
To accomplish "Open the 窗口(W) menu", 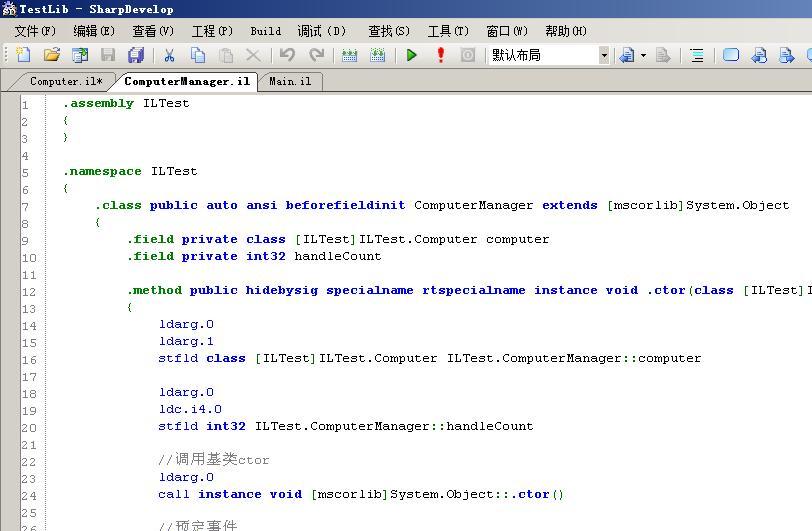I will pyautogui.click(x=507, y=31).
